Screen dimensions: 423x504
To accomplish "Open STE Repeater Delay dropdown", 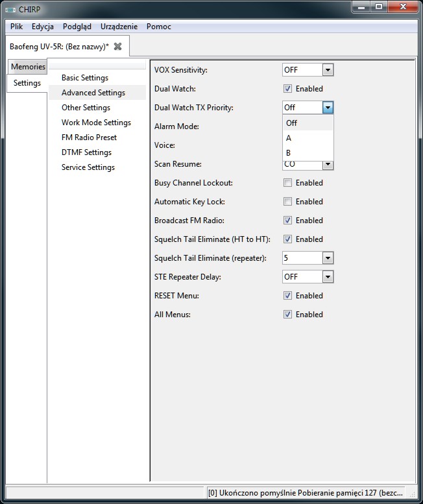I will [x=328, y=277].
